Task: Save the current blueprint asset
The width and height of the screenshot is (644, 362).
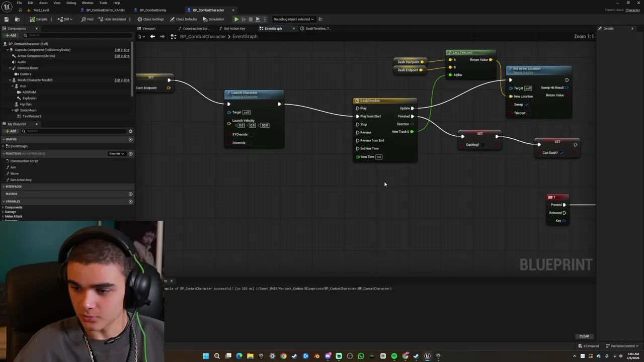Action: 6,19
